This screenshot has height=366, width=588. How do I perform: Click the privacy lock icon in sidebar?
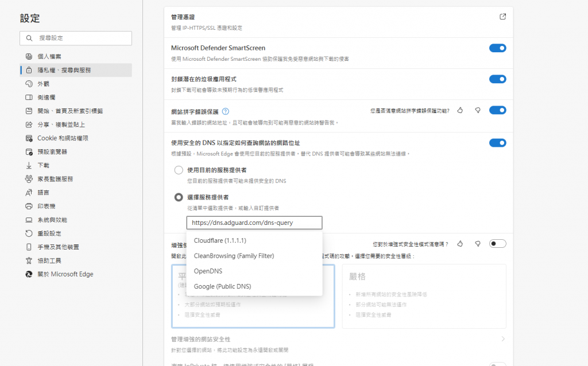pos(29,70)
